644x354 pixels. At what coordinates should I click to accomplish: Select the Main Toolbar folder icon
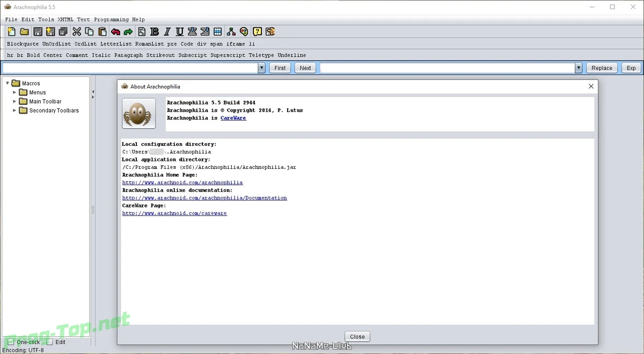(x=23, y=101)
